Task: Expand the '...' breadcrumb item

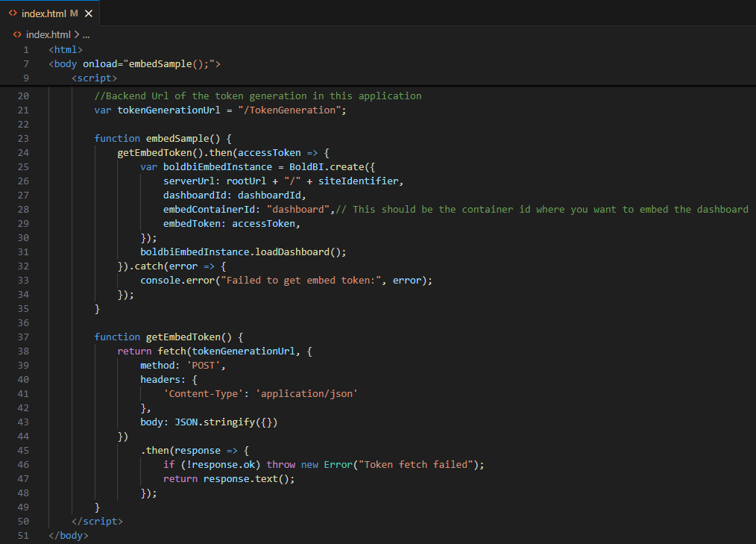Action: point(85,34)
